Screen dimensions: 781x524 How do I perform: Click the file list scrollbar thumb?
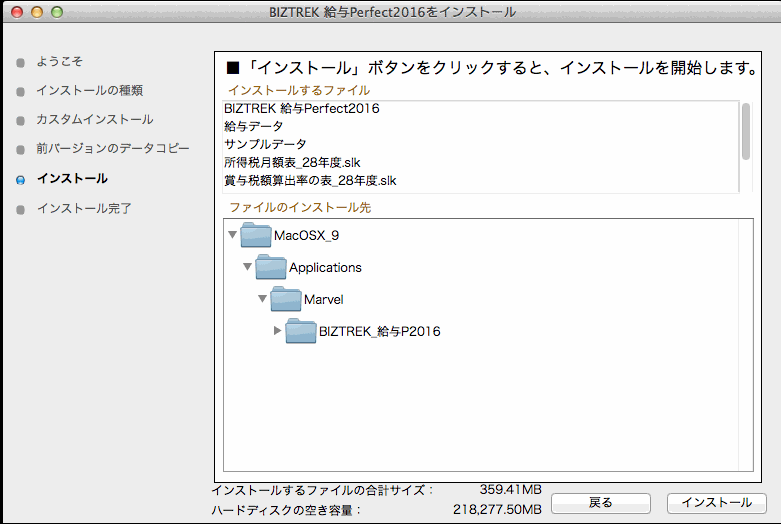(745, 131)
